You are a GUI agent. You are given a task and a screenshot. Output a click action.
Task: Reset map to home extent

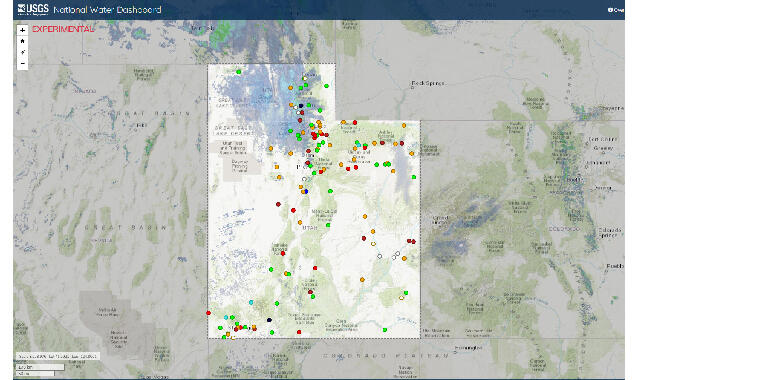click(22, 41)
